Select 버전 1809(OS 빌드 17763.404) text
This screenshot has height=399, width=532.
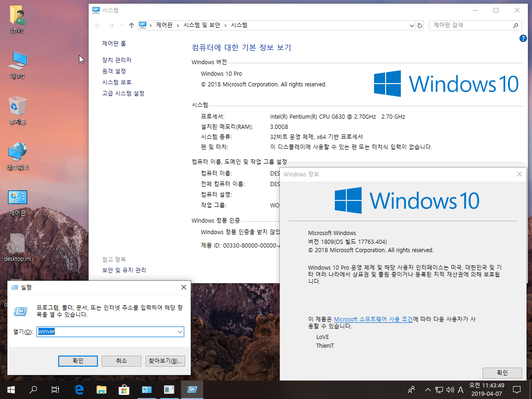[x=347, y=242]
